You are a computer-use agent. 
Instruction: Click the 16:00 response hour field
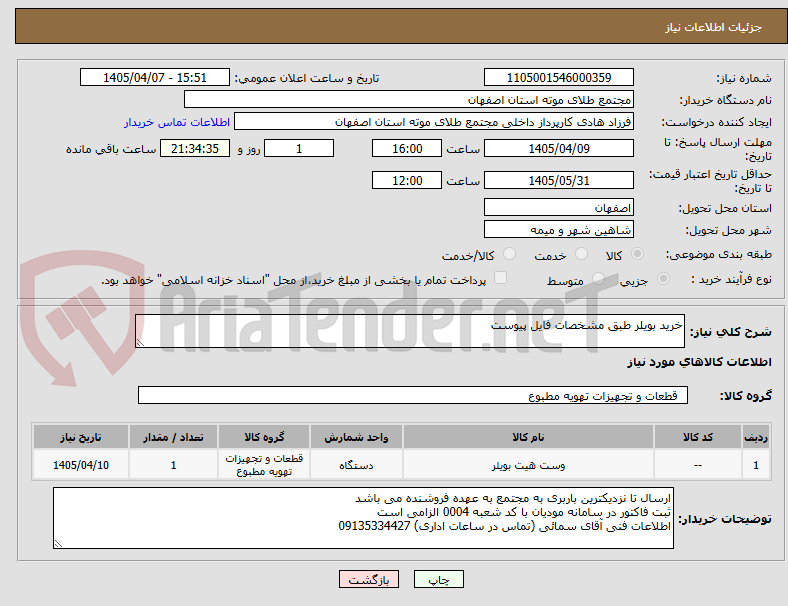click(407, 149)
